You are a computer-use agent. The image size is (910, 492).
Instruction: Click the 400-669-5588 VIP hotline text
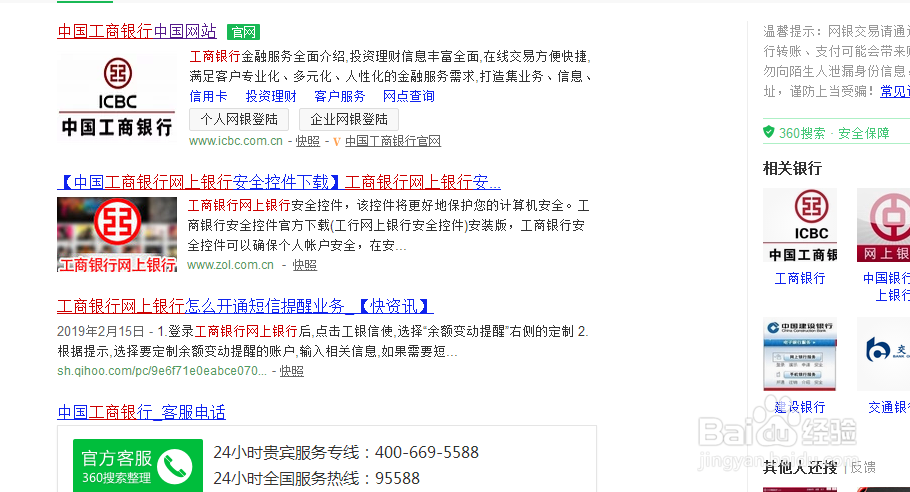[427, 453]
